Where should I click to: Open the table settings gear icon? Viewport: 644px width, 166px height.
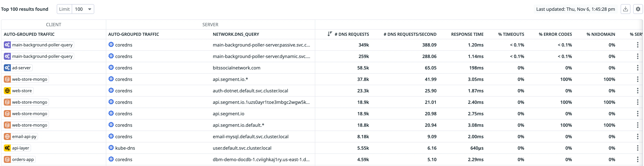tap(638, 9)
